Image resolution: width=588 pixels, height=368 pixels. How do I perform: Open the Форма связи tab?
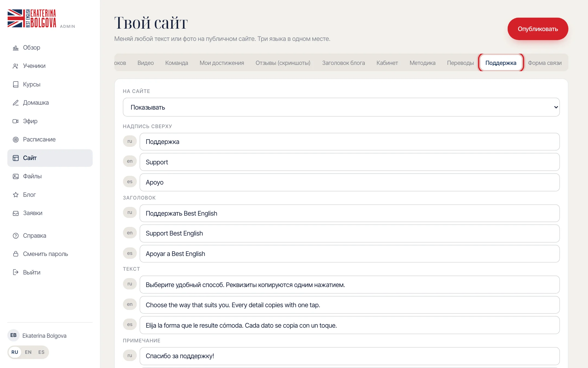click(x=544, y=63)
